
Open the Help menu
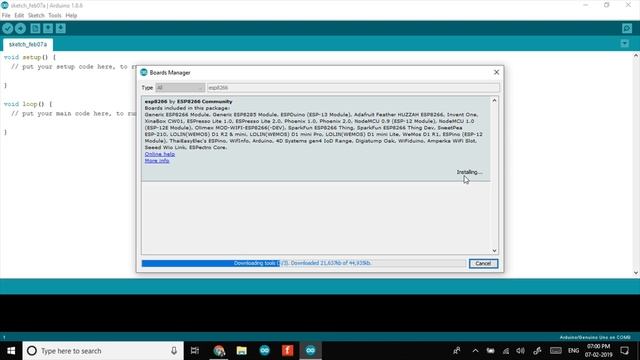[x=71, y=16]
